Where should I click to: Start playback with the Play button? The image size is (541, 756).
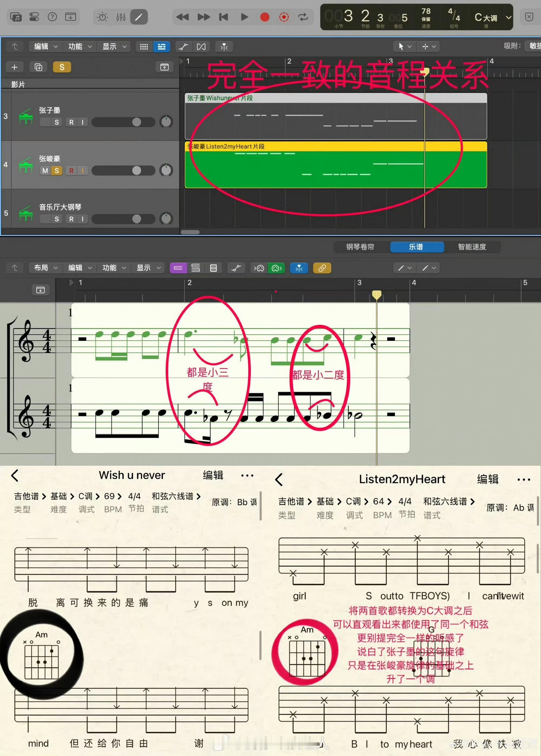244,17
